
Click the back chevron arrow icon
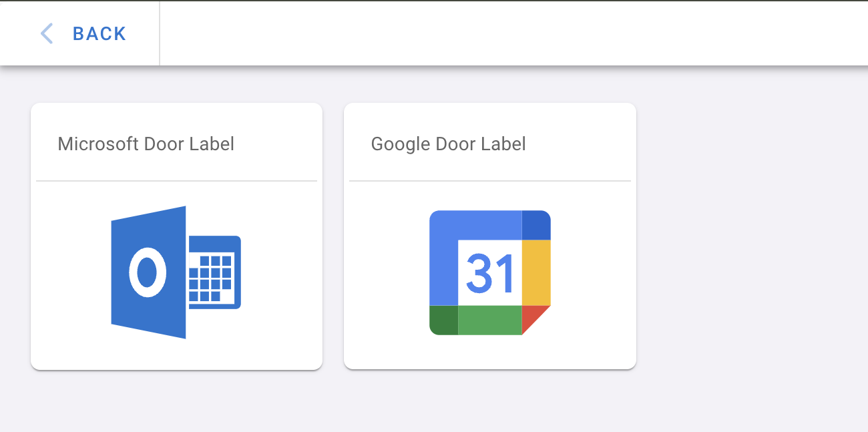tap(47, 33)
